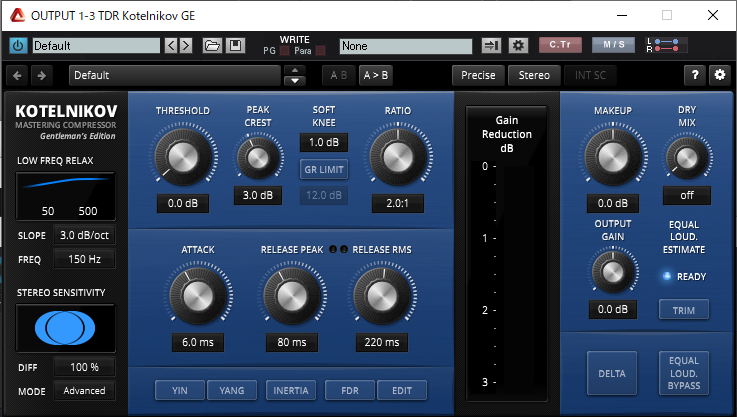Edit the Slope 3.0 dB/oct value
Screen dimensions: 737x417
coord(84,235)
